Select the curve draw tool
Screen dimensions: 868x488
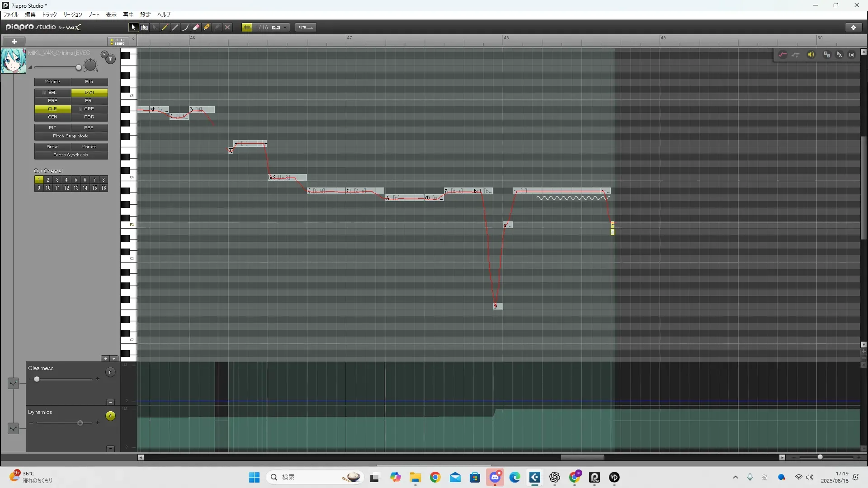pyautogui.click(x=185, y=28)
